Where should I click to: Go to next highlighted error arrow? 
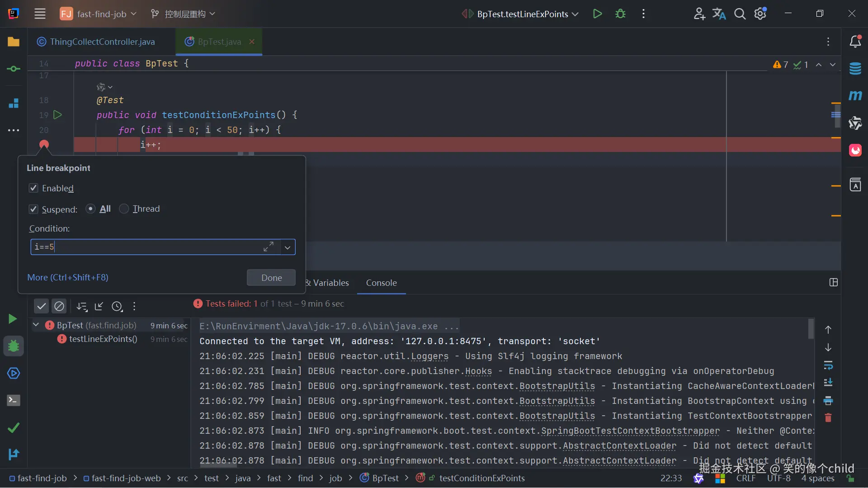pos(833,65)
